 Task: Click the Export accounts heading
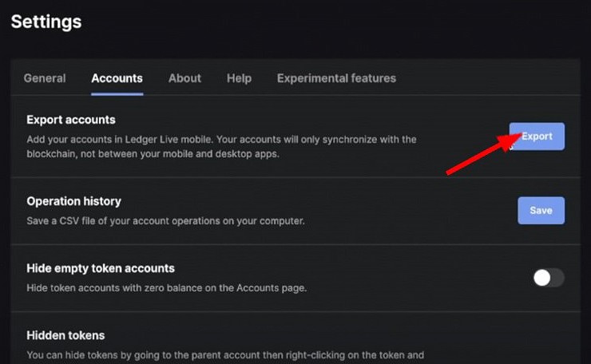(x=71, y=120)
